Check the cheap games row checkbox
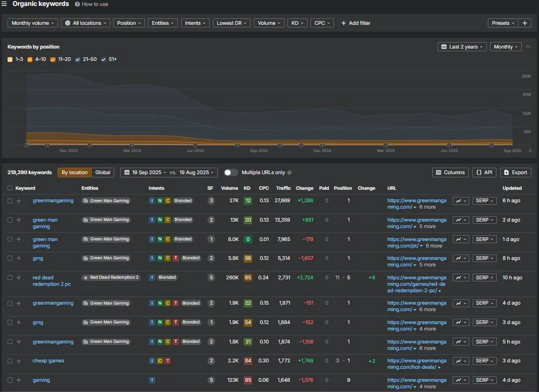This screenshot has width=539, height=392. tap(10, 361)
